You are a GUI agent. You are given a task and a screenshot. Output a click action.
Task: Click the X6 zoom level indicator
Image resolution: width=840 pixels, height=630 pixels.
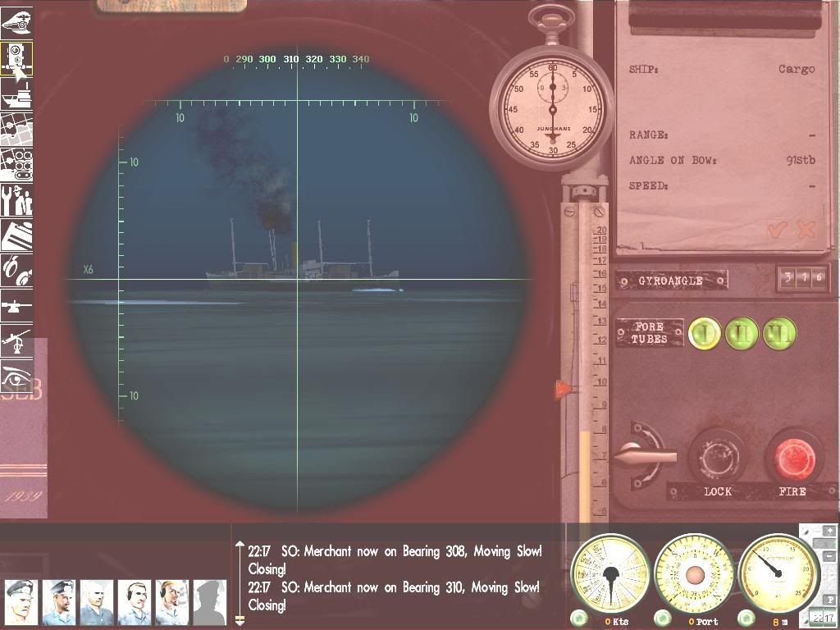pos(88,269)
